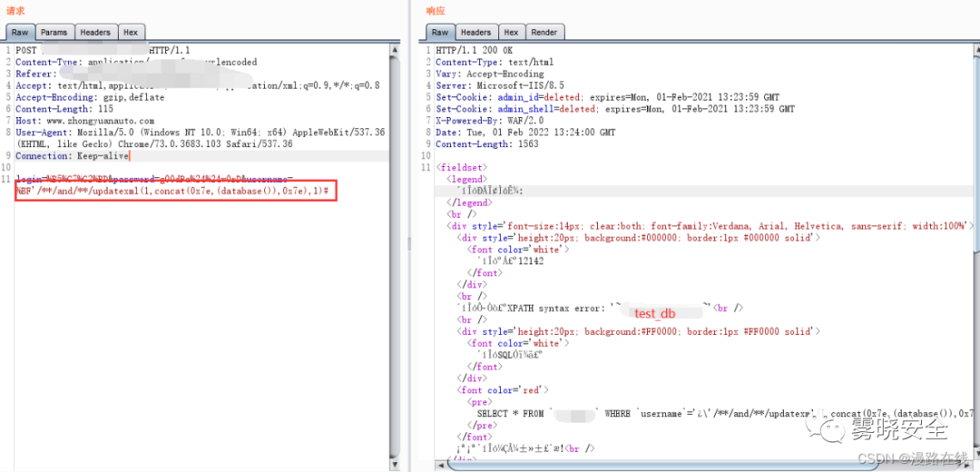Viewport: 980px width, 472px height.
Task: Click the opening <fieldset> tag line
Action: 462,168
